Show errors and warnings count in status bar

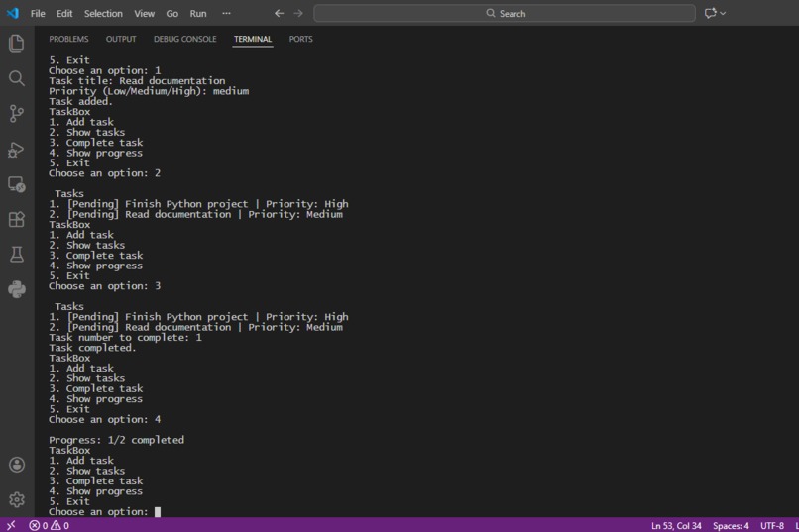pyautogui.click(x=49, y=525)
